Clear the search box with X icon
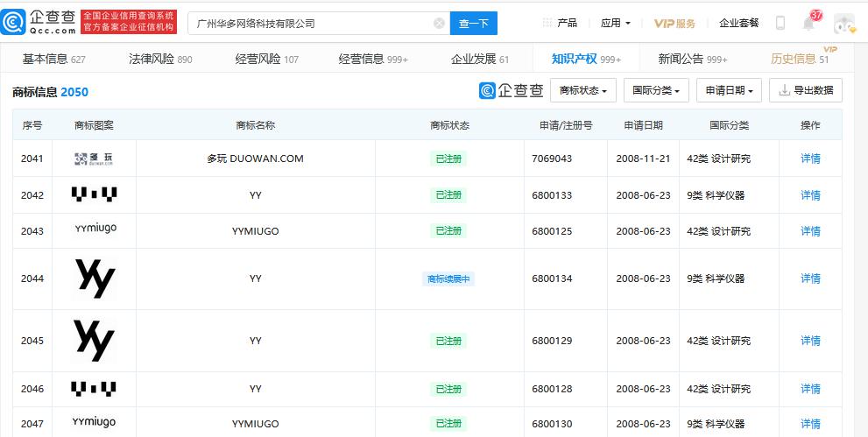This screenshot has width=868, height=437. pyautogui.click(x=439, y=24)
